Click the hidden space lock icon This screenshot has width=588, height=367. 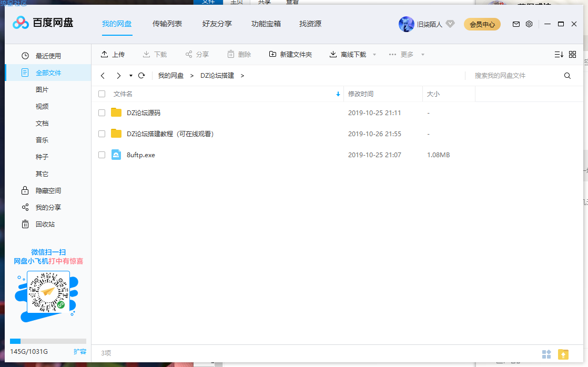click(25, 190)
